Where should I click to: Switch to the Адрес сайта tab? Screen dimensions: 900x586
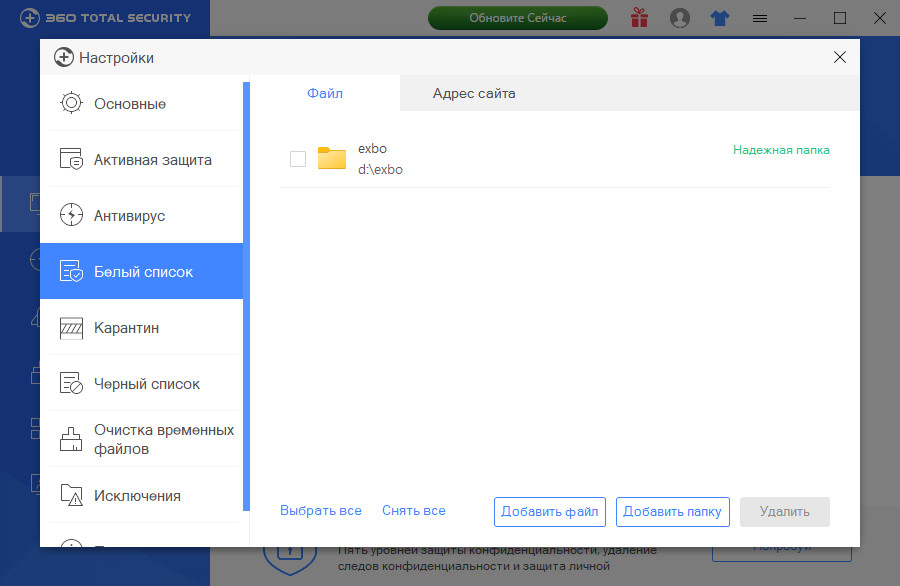pyautogui.click(x=474, y=93)
